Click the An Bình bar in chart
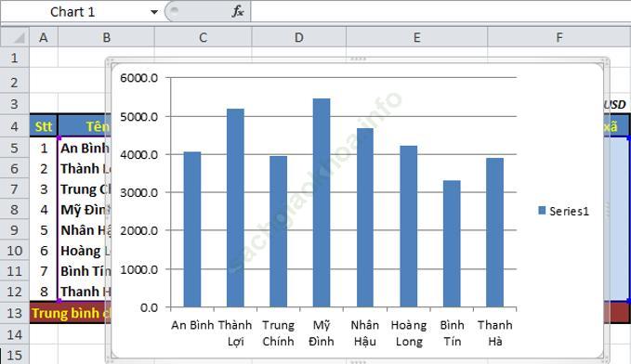The image size is (631, 364). click(192, 229)
